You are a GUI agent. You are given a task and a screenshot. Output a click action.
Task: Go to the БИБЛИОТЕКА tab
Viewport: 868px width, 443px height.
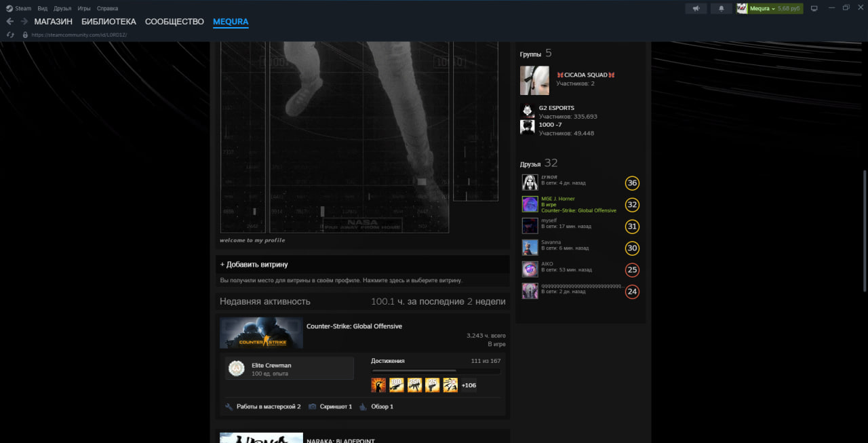[x=108, y=22]
